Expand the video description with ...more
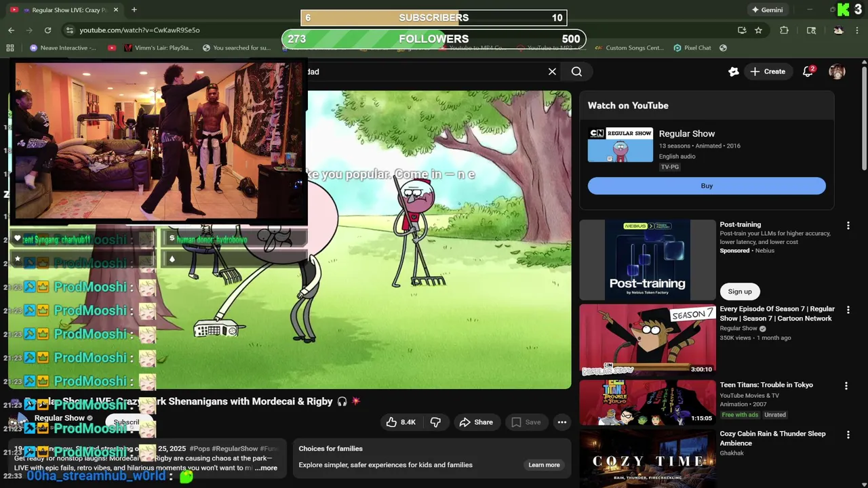868x488 pixels. [266, 468]
